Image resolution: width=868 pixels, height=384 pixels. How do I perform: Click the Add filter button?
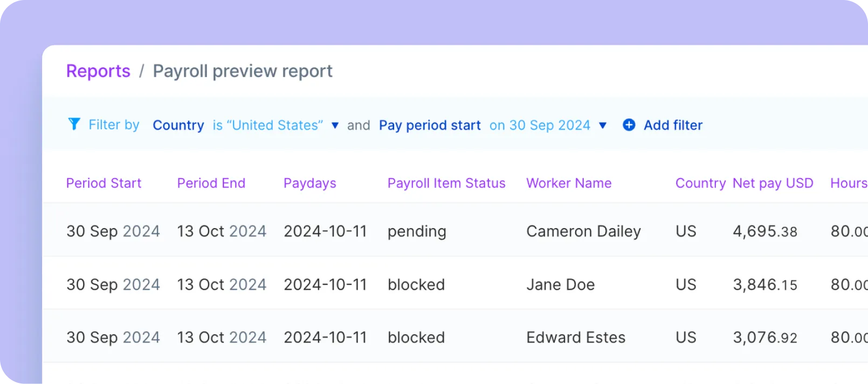point(672,125)
